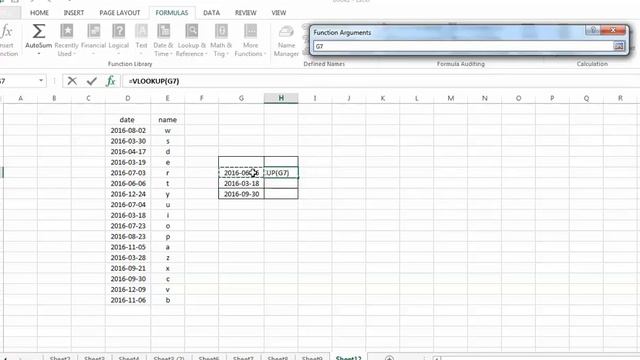640x360 pixels.
Task: Switch to Sheet3 (2) tab
Action: point(169,358)
